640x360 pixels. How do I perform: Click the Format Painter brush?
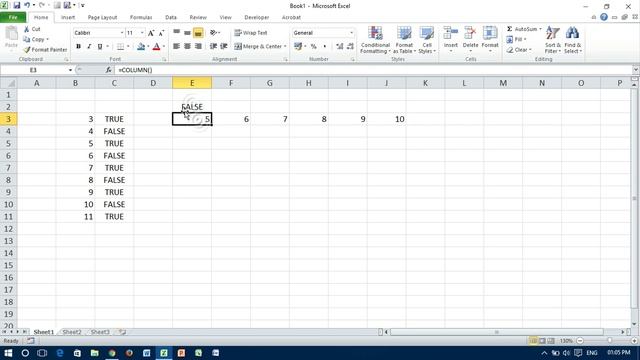click(x=27, y=49)
